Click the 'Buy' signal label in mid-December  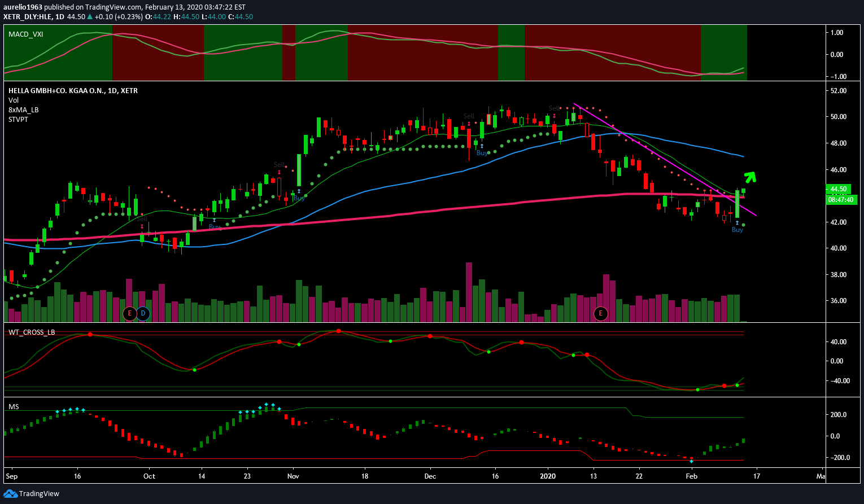pyautogui.click(x=482, y=153)
